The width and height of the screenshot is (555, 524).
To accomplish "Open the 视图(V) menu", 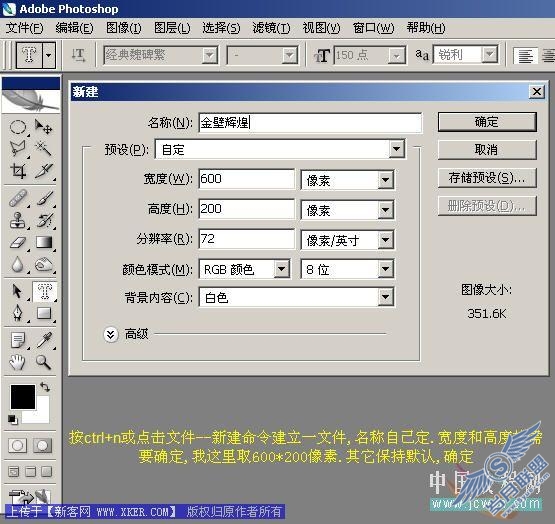I will click(x=321, y=28).
